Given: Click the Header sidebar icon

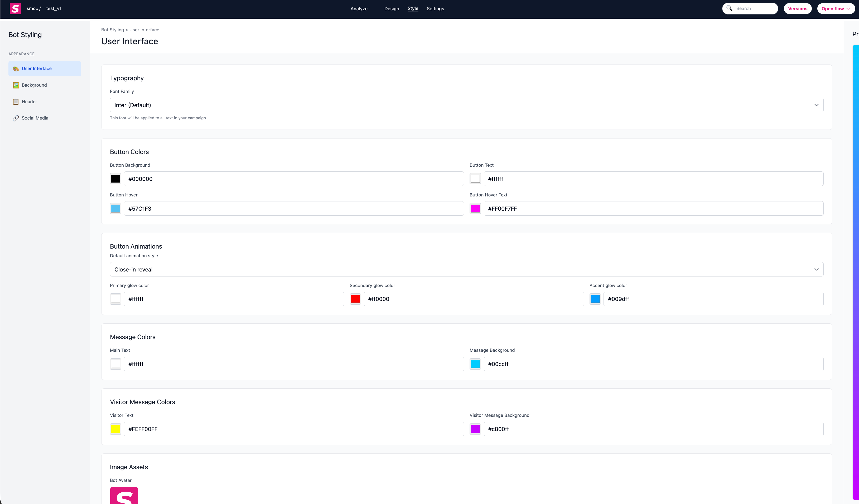Looking at the screenshot, I should 16,102.
